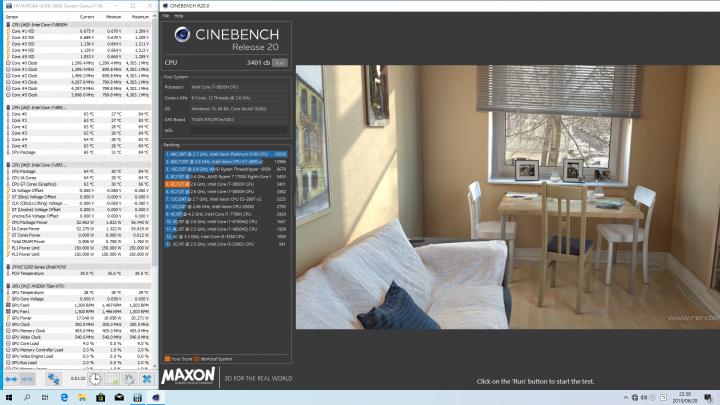Select the GPU Temperature row
Image resolution: width=720 pixels, height=405 pixels.
click(78, 292)
